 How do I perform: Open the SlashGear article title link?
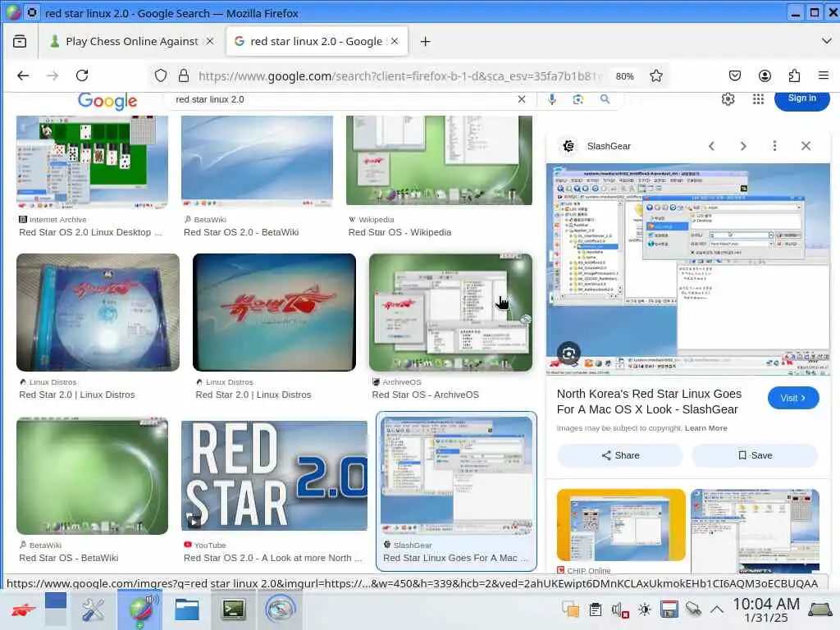pyautogui.click(x=650, y=401)
